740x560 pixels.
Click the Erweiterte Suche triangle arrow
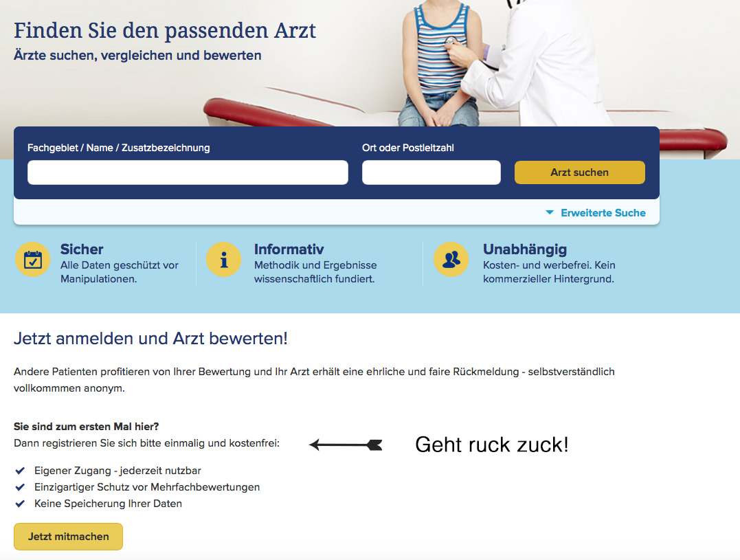(550, 213)
